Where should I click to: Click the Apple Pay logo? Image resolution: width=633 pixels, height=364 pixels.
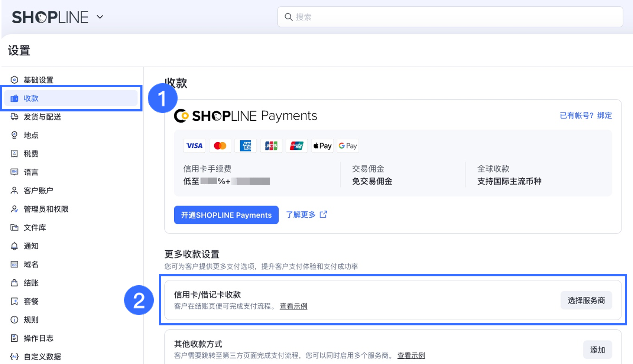(x=322, y=146)
